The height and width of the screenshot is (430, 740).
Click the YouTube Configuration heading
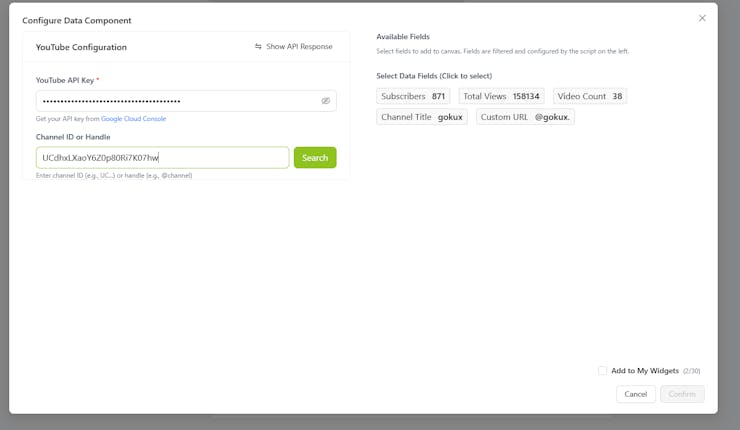coord(81,47)
